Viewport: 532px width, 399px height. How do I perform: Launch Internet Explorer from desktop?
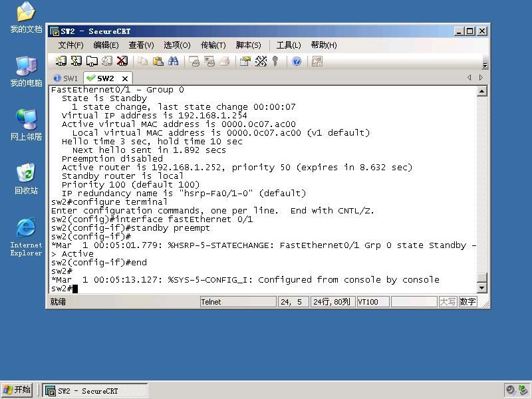[26, 237]
